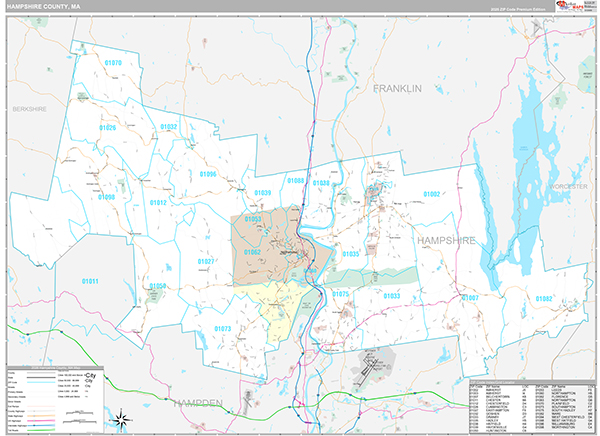Select ZIP code label 01073
The image size is (600, 436).
(223, 329)
